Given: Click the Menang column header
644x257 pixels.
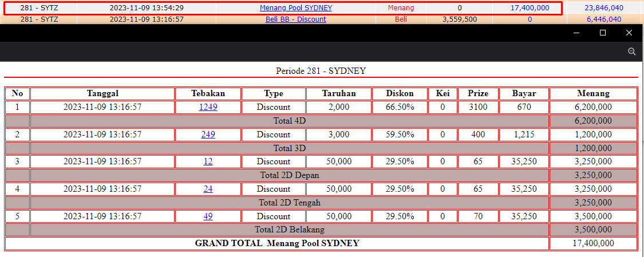Looking at the screenshot, I should [x=594, y=94].
